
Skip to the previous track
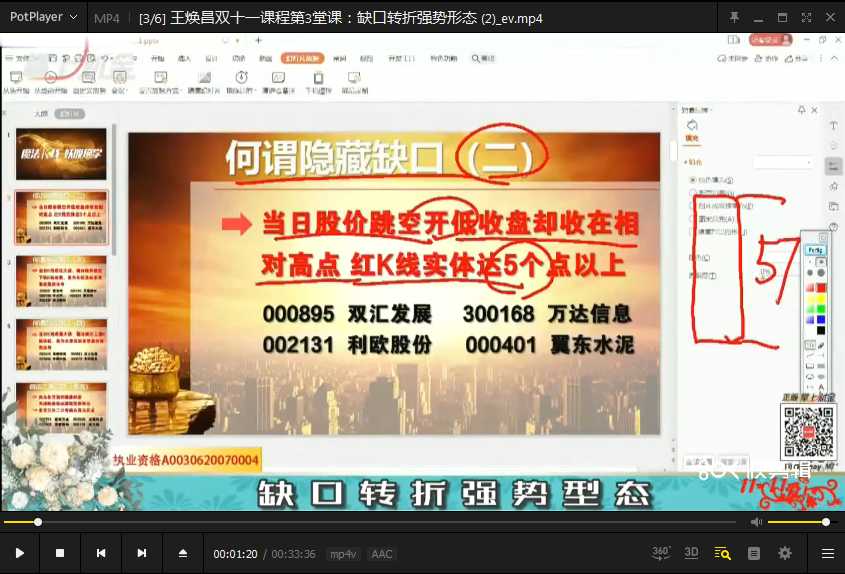click(x=101, y=553)
